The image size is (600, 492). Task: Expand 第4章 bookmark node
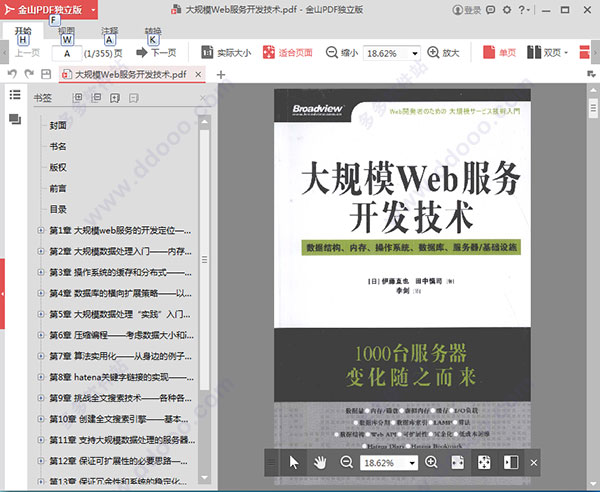pos(41,293)
